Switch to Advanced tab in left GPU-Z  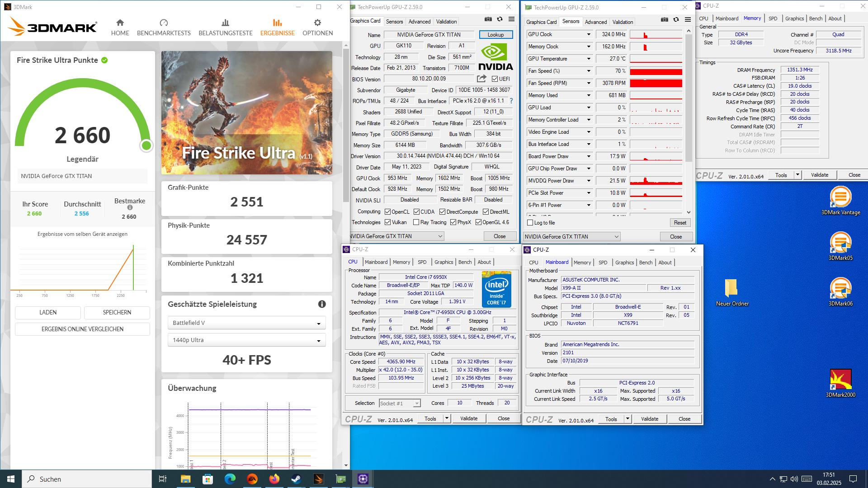(420, 22)
